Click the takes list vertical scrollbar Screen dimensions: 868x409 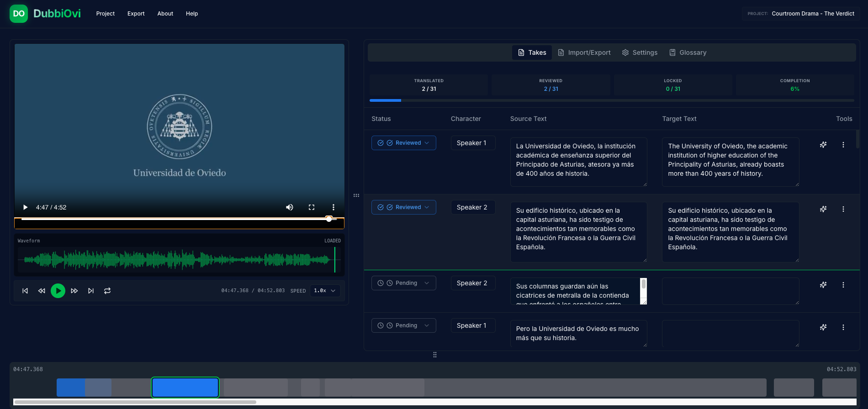point(857,139)
